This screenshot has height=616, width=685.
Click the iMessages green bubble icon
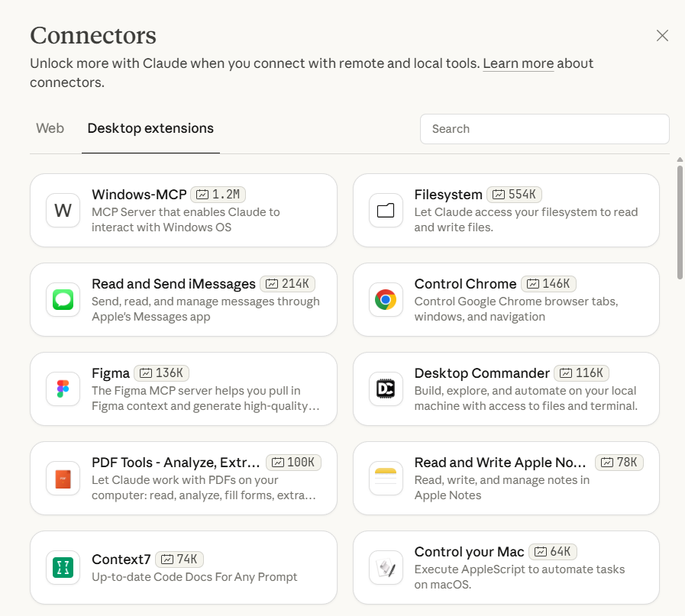click(x=63, y=300)
